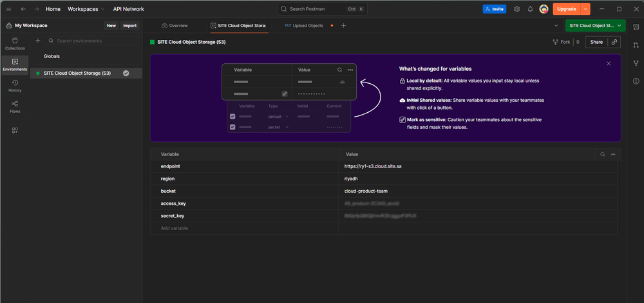Viewport: 644px width, 303px height.
Task: Click the fork count 0
Action: (578, 42)
